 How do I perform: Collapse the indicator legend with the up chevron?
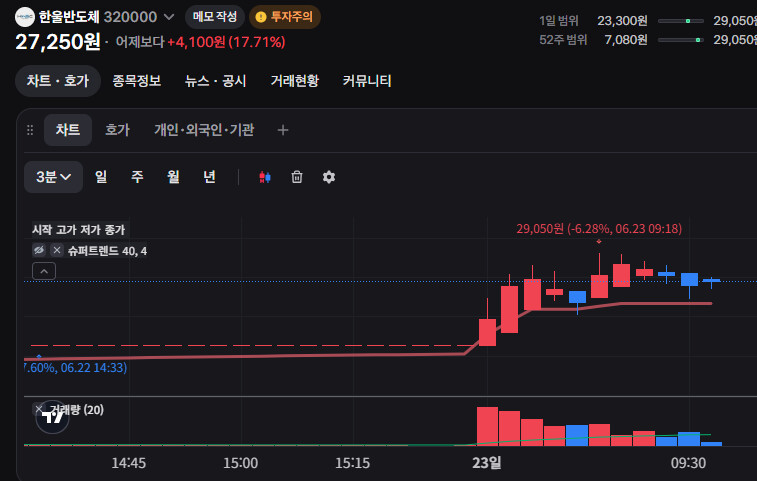44,271
